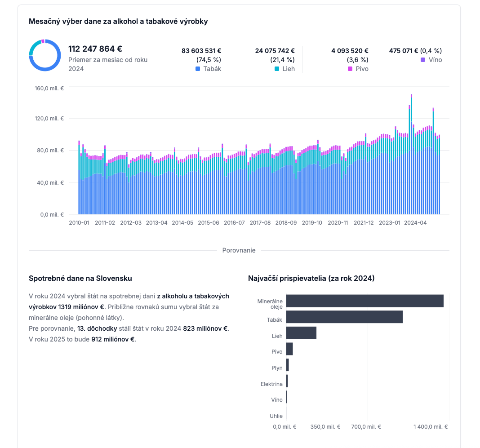Image resolution: width=480 pixels, height=448 pixels.
Task: Click the 2024-04 x-axis label
Action: (x=415, y=222)
